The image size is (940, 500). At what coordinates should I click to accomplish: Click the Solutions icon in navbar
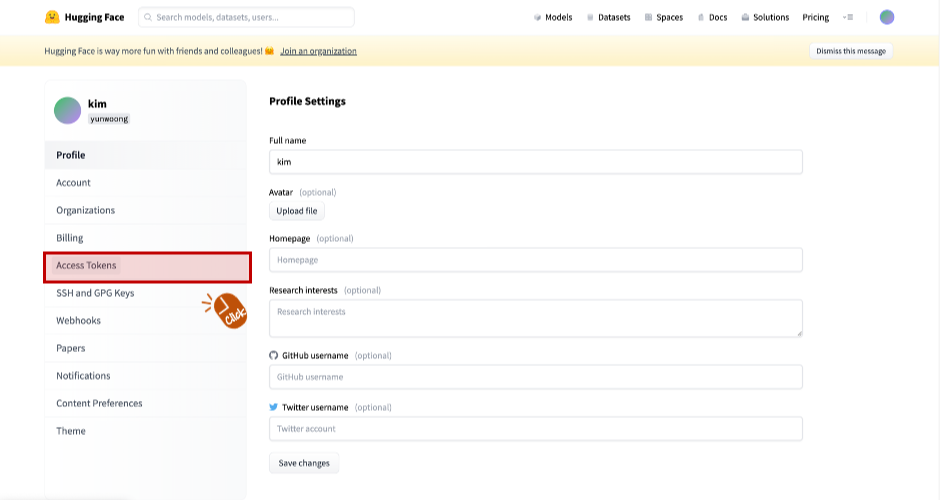(x=745, y=17)
